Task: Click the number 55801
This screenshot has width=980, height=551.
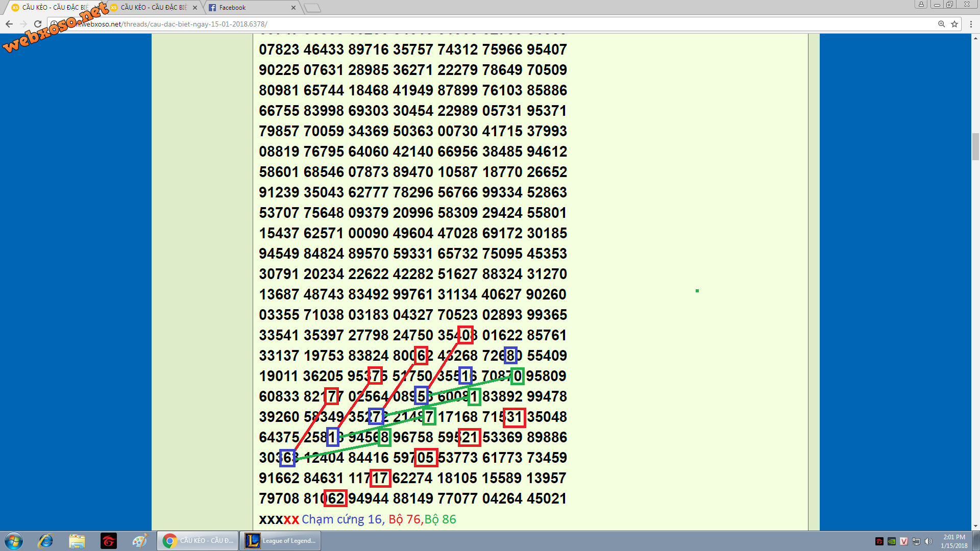Action: tap(547, 213)
